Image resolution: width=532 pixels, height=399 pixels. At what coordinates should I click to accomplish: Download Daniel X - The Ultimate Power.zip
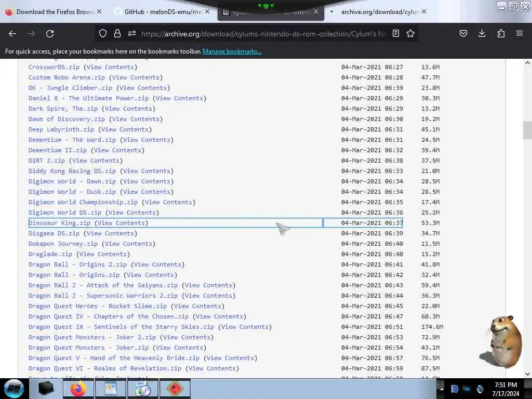(88, 98)
